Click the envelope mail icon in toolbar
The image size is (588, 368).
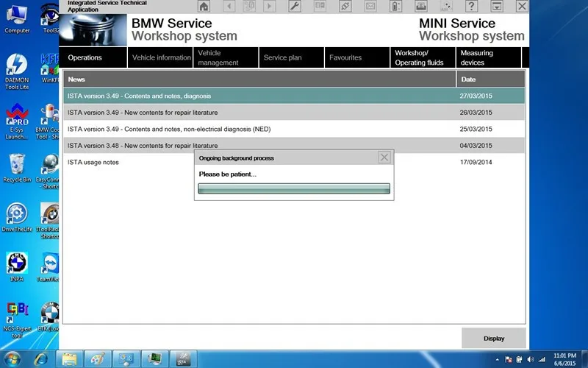[x=370, y=6]
